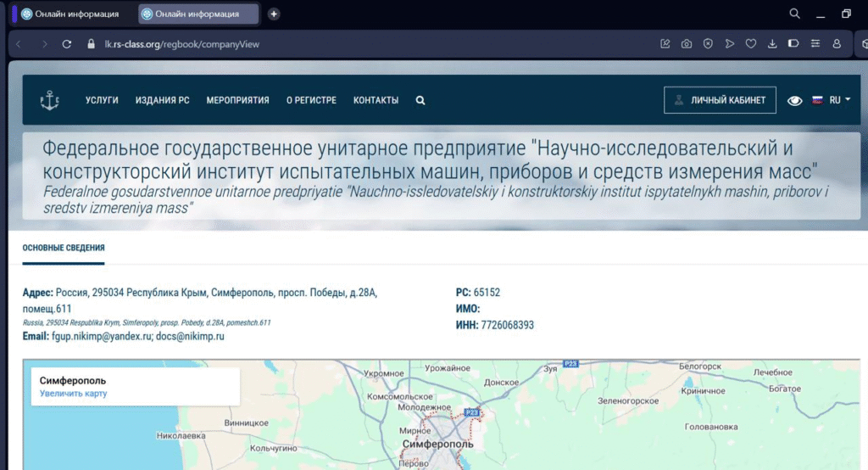Click the anchor logo in the site header

click(x=50, y=100)
